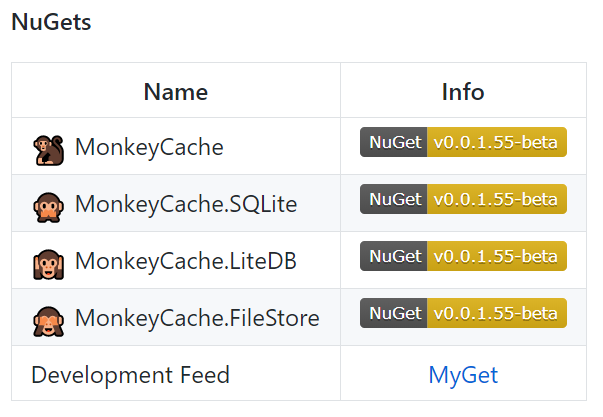
Task: Open the MonkeyCache.SQLite NuGet badge
Action: (x=463, y=199)
